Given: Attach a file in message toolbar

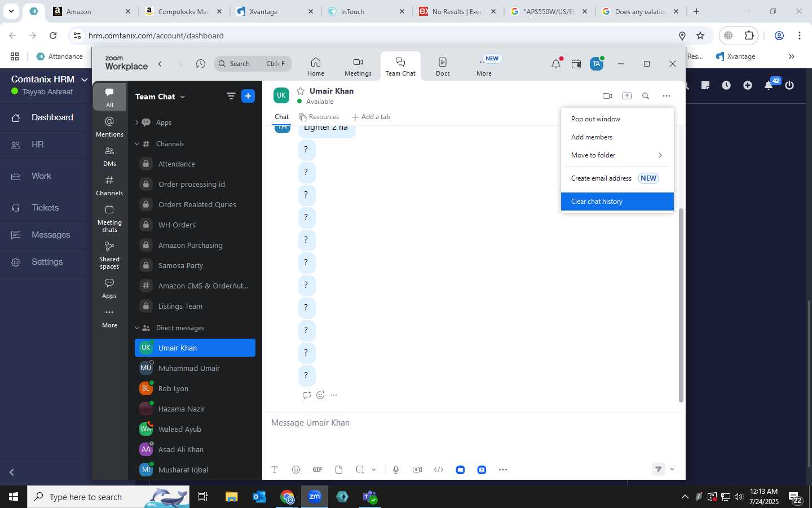Looking at the screenshot, I should [x=339, y=470].
